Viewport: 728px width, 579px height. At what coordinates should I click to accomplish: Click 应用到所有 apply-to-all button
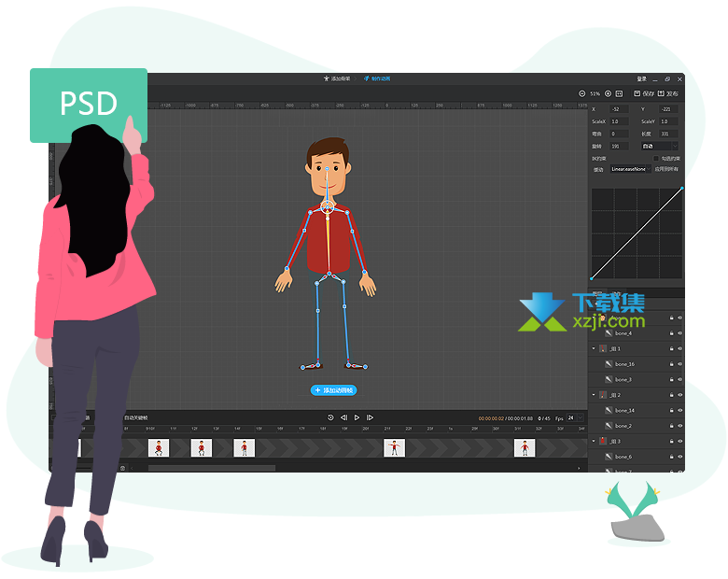tap(666, 169)
